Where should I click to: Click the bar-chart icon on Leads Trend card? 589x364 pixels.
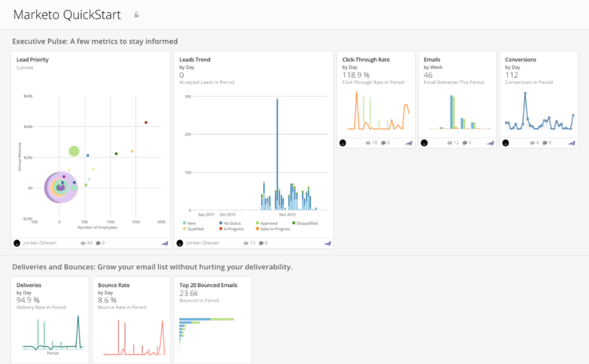[x=327, y=243]
